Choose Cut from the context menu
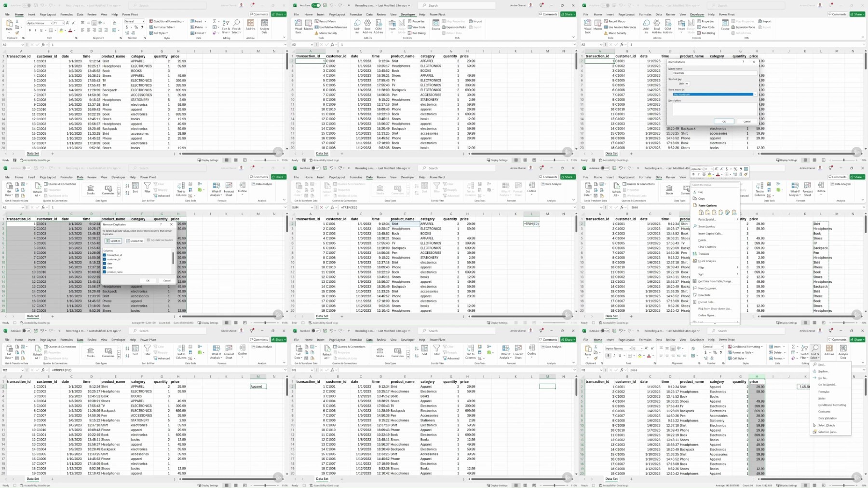The width and height of the screenshot is (868, 488). coord(715,192)
